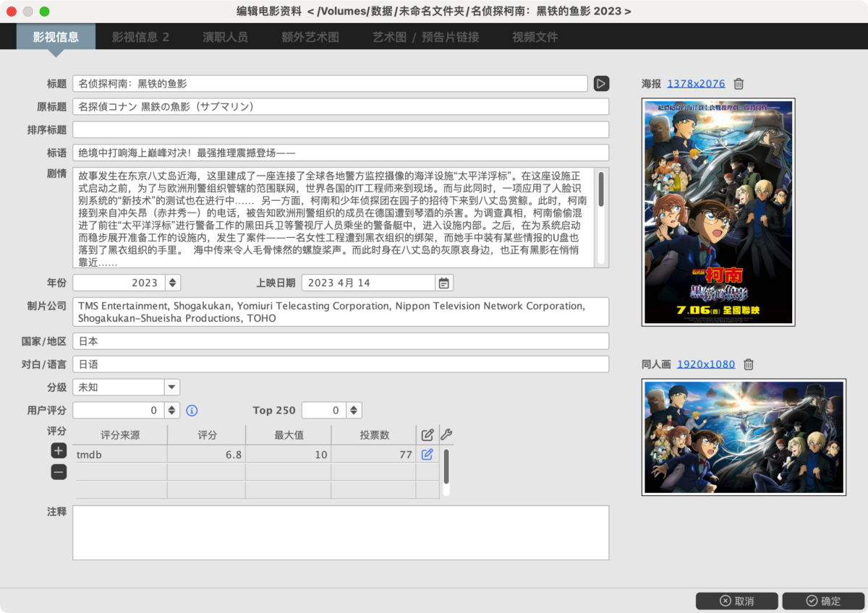868x613 pixels.
Task: Click inside the 剧情 plot text area
Action: [334, 218]
